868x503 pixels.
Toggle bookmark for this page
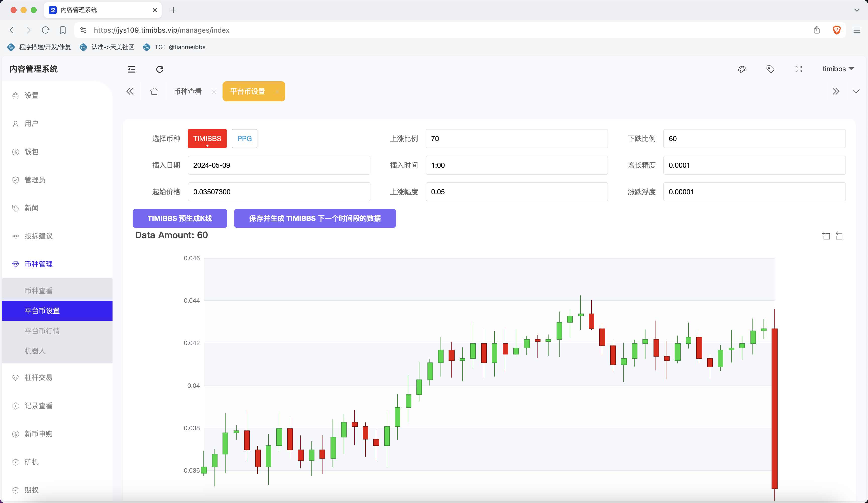click(63, 30)
